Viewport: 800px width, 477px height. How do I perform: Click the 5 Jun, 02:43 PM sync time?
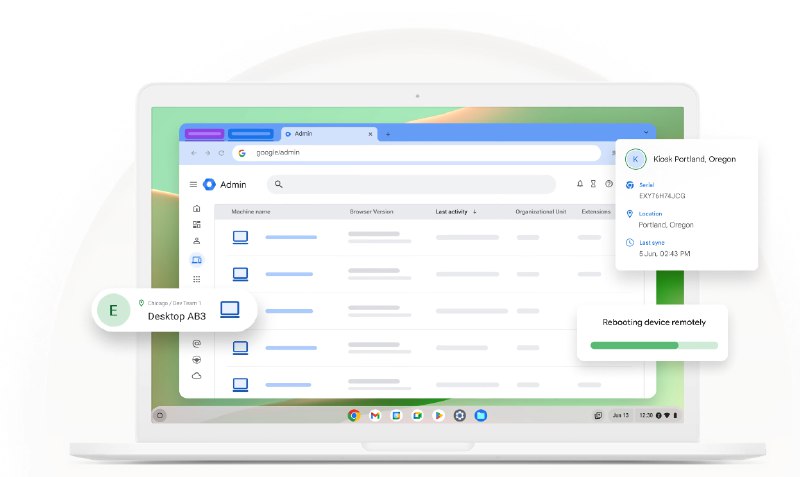[x=664, y=254]
